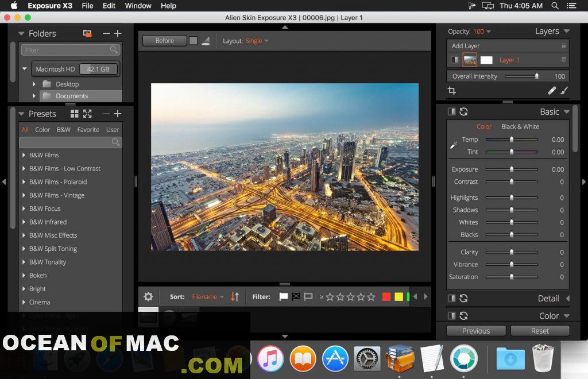Add a new preset with the plus icon

tap(118, 114)
